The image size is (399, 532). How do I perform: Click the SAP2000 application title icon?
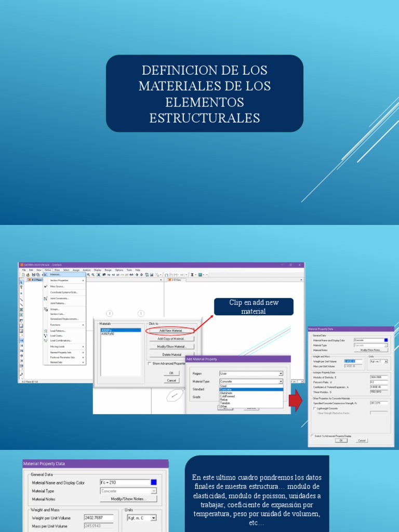point(22,264)
